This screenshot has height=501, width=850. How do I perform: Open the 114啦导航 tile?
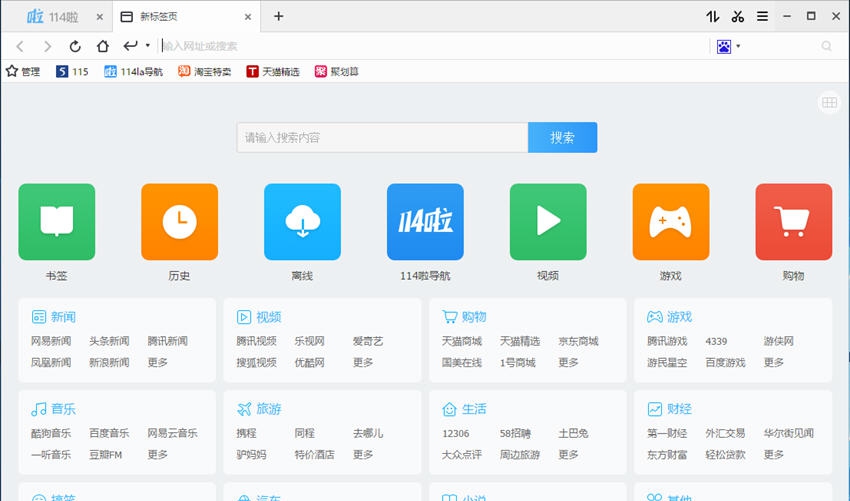[425, 222]
